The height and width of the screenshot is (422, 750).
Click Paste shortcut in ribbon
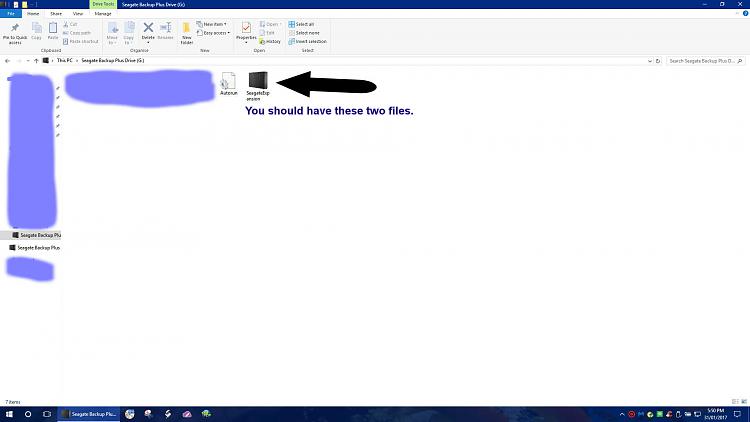pos(80,42)
